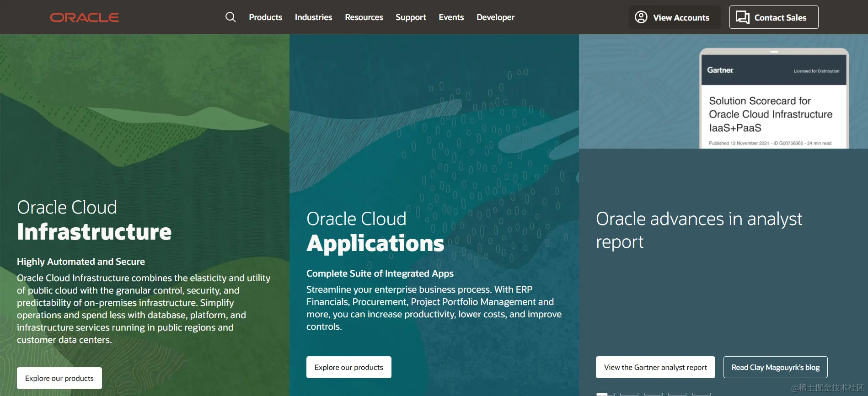Click the "Infrastructure" bold heading
This screenshot has width=868, height=396.
(x=94, y=231)
